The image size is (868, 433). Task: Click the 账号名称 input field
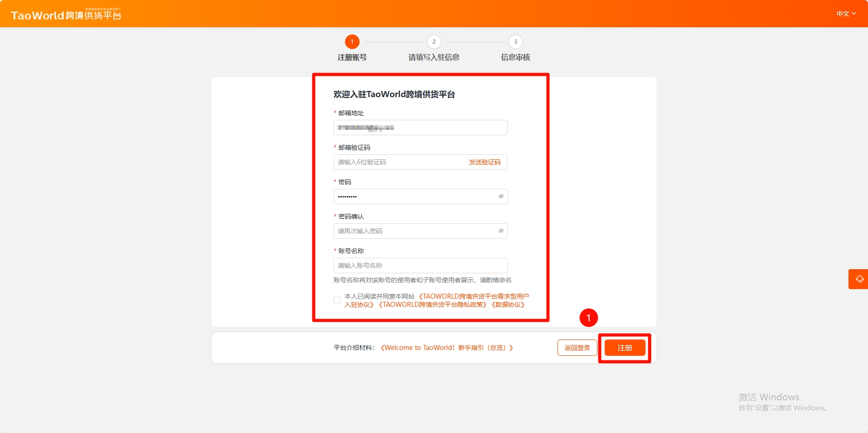[x=420, y=266]
